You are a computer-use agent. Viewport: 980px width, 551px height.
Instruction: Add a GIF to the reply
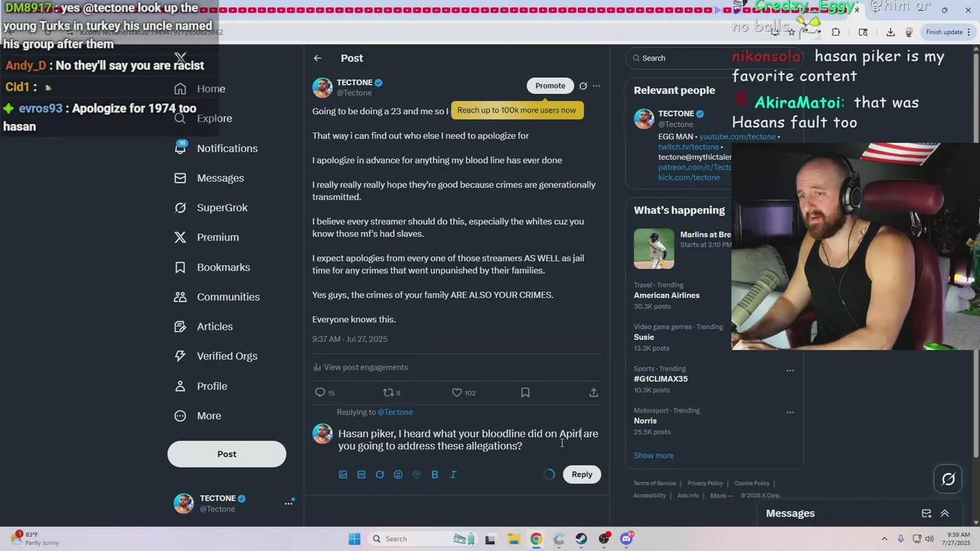[x=361, y=474]
